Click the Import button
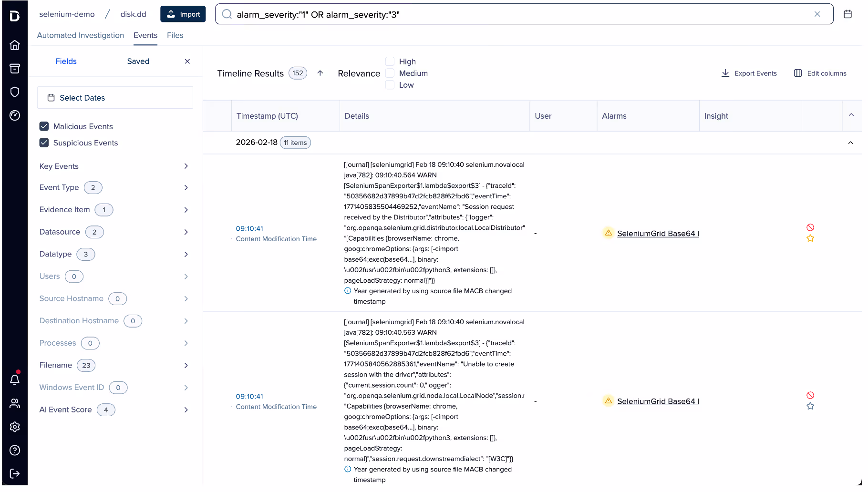Viewport: 868px width, 492px height. click(x=183, y=14)
